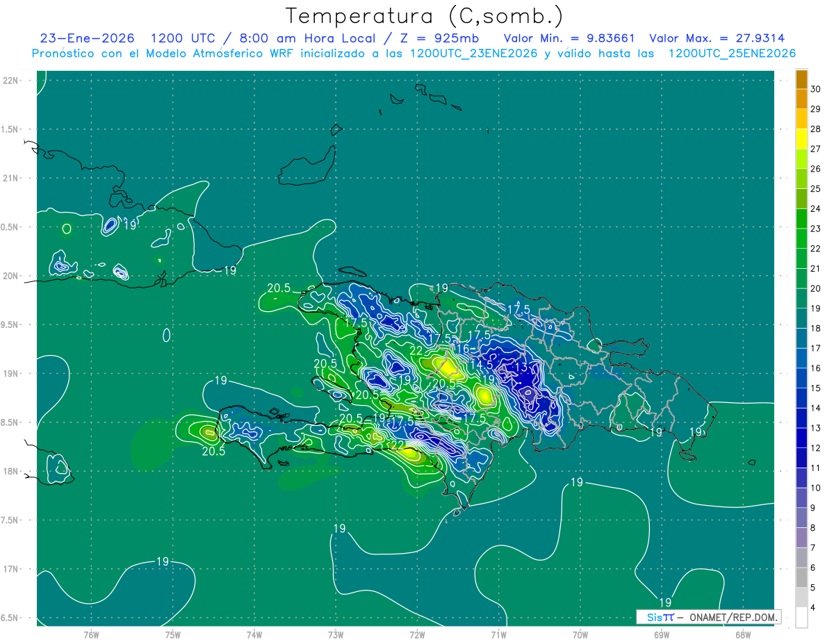834x644 pixels.
Task: Click the '21' color bar label
Action: 816,269
